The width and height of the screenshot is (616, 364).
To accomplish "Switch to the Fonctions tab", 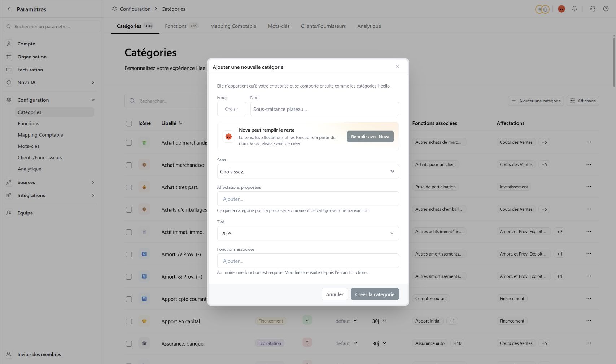I will coord(181,26).
